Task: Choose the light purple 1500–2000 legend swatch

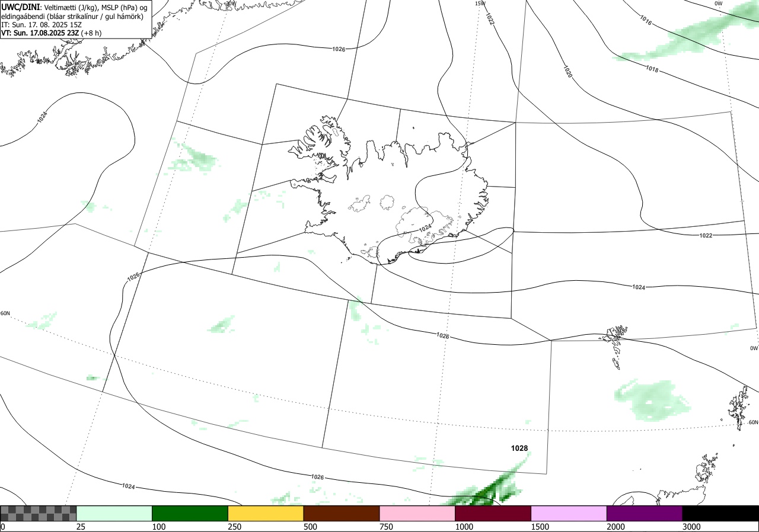Action: tap(569, 513)
